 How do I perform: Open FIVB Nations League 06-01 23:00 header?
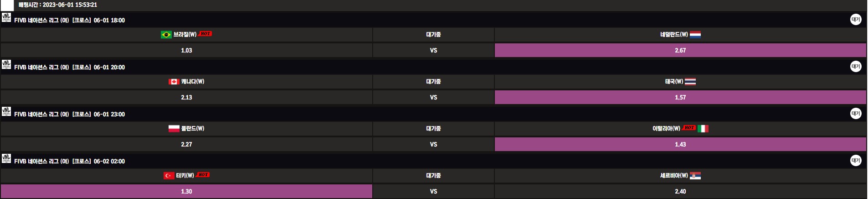click(69, 114)
